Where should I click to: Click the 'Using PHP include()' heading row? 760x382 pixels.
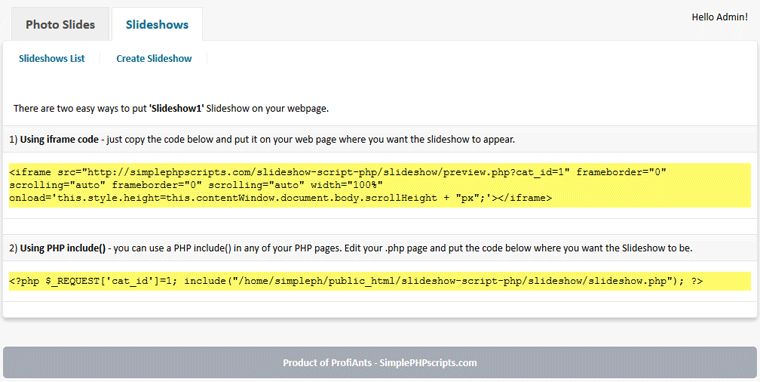(x=380, y=248)
